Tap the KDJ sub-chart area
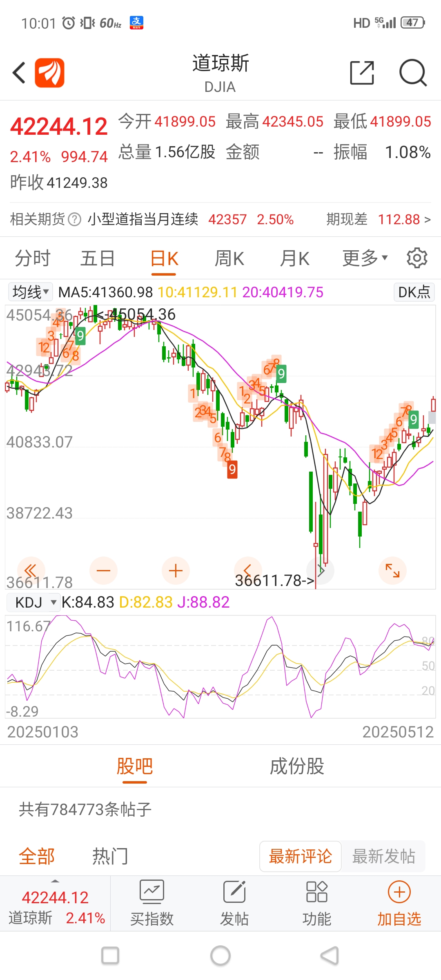Viewport: 441px width, 980px height. tap(220, 667)
